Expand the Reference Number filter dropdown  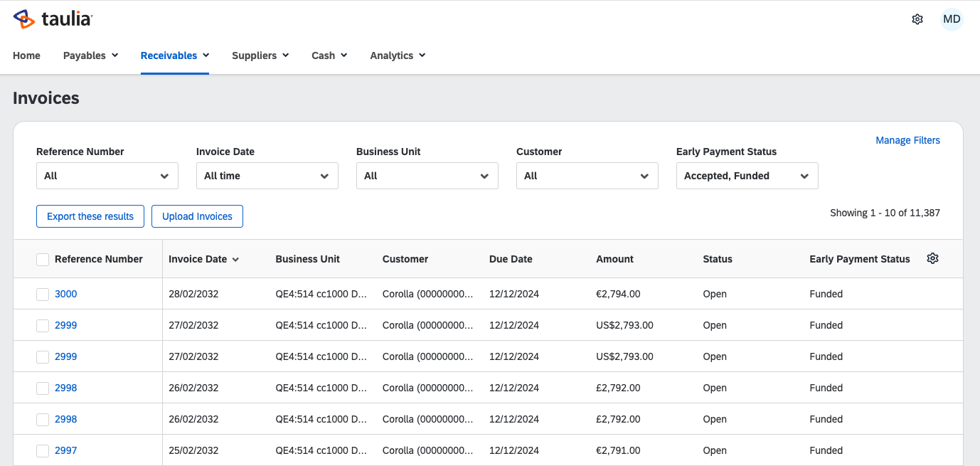click(x=107, y=176)
